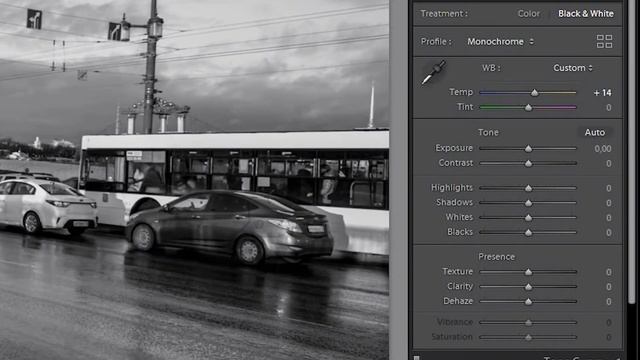The image size is (640, 360).
Task: Click the Texture slider handle
Action: (x=529, y=272)
